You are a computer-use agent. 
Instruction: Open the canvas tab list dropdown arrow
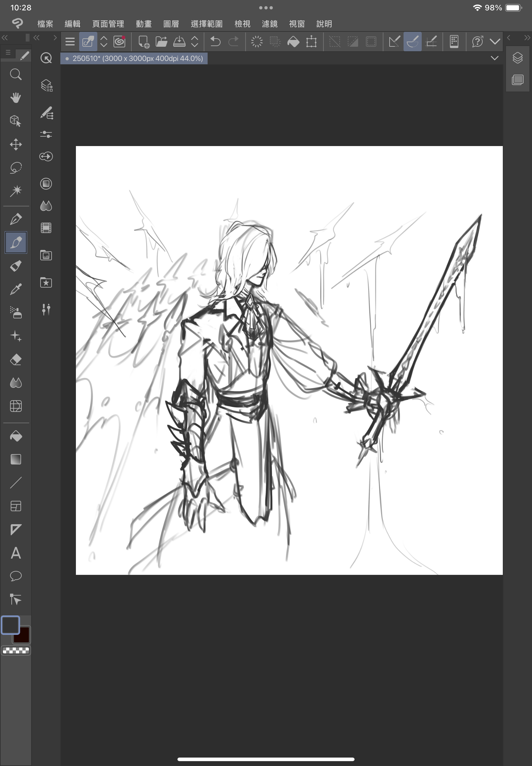495,58
